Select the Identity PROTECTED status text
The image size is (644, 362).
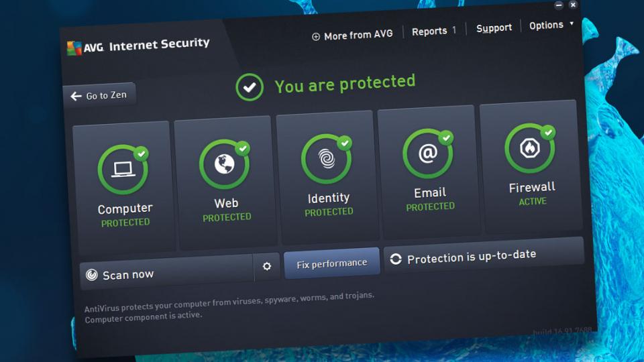(329, 212)
